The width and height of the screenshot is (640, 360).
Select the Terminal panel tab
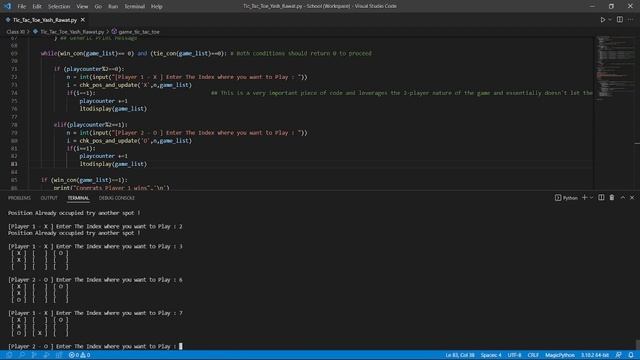click(78, 198)
